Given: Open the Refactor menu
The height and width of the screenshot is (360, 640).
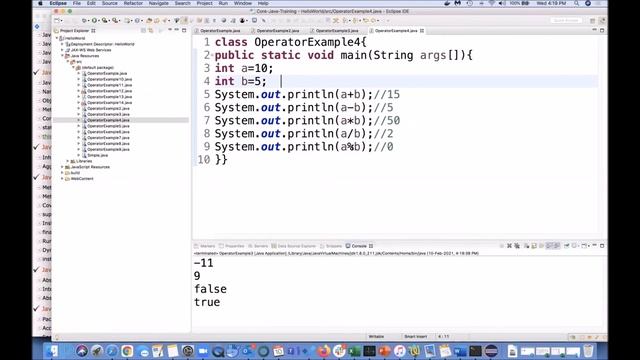Looking at the screenshot, I should coord(133,3).
